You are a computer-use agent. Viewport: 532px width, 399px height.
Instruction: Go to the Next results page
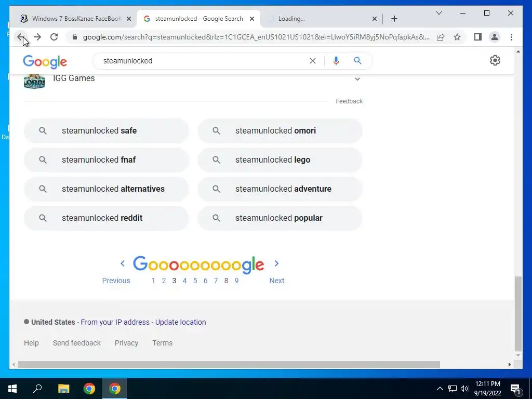click(277, 281)
